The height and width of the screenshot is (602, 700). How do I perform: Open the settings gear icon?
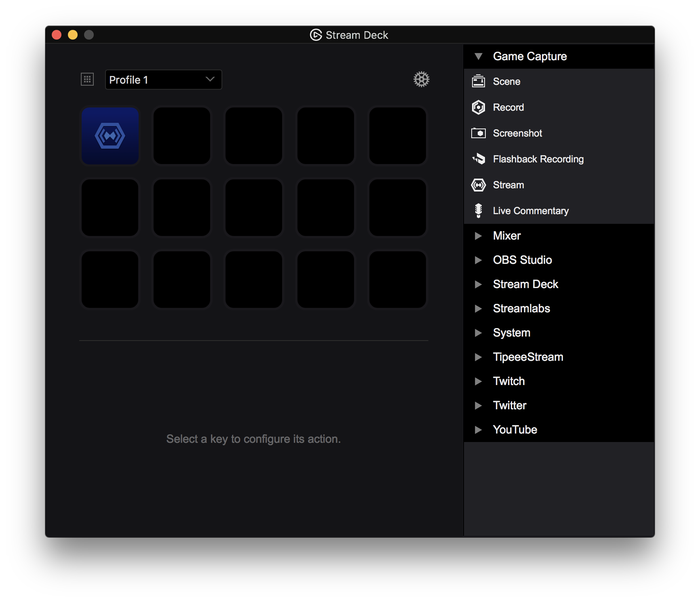pos(421,79)
